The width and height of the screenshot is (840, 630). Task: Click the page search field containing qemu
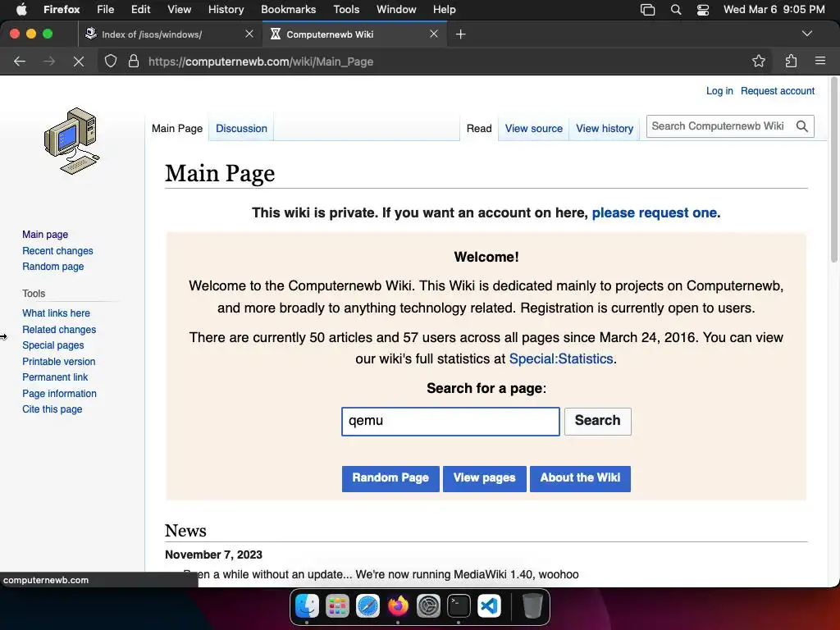click(x=450, y=421)
